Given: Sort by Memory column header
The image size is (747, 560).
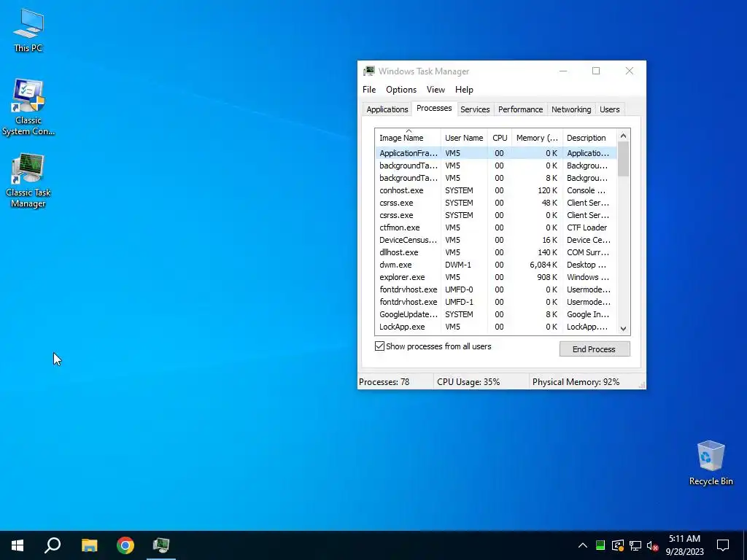Looking at the screenshot, I should pyautogui.click(x=537, y=138).
